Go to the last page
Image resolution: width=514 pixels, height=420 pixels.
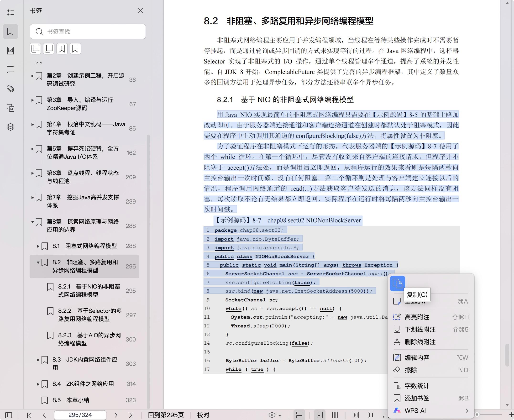tap(131, 415)
